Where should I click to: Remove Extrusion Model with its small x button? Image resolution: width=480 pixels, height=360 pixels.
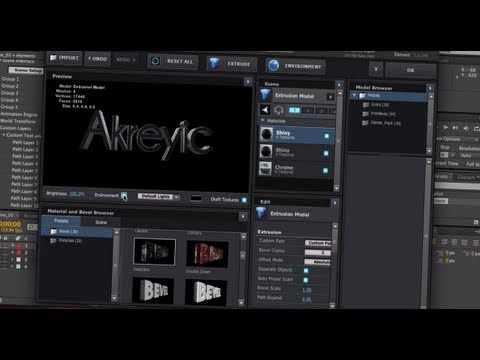tap(330, 97)
